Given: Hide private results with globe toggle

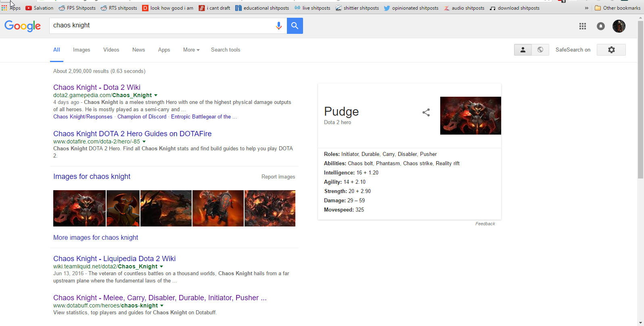Looking at the screenshot, I should click(540, 50).
